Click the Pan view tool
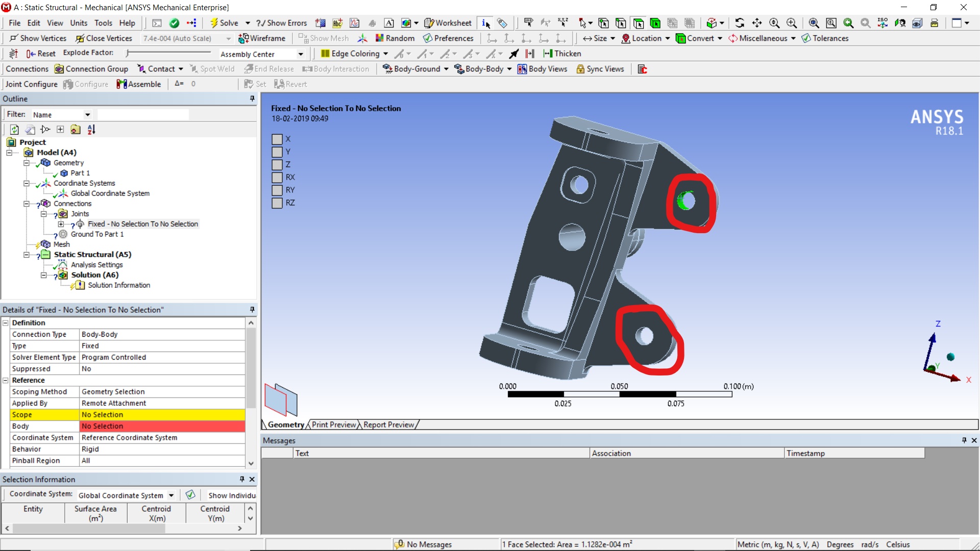980x551 pixels. pyautogui.click(x=757, y=23)
